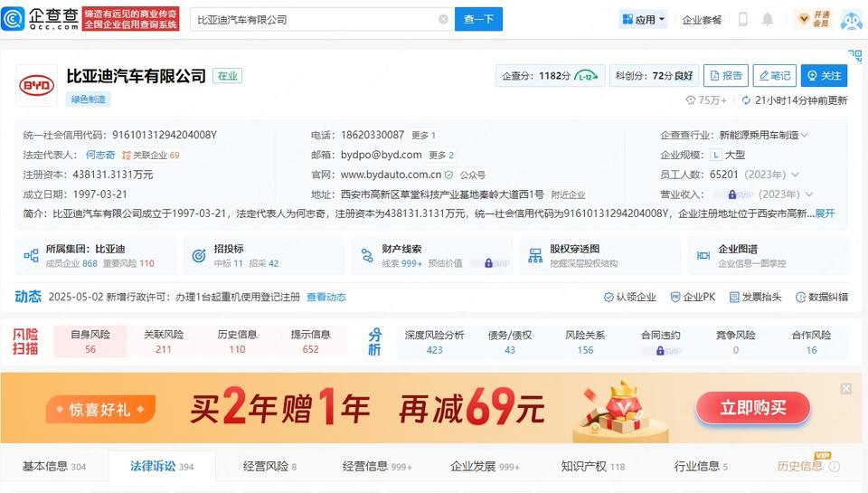The image size is (868, 493).
Task: Click the lock icon in 营业收入 row
Action: click(x=731, y=194)
